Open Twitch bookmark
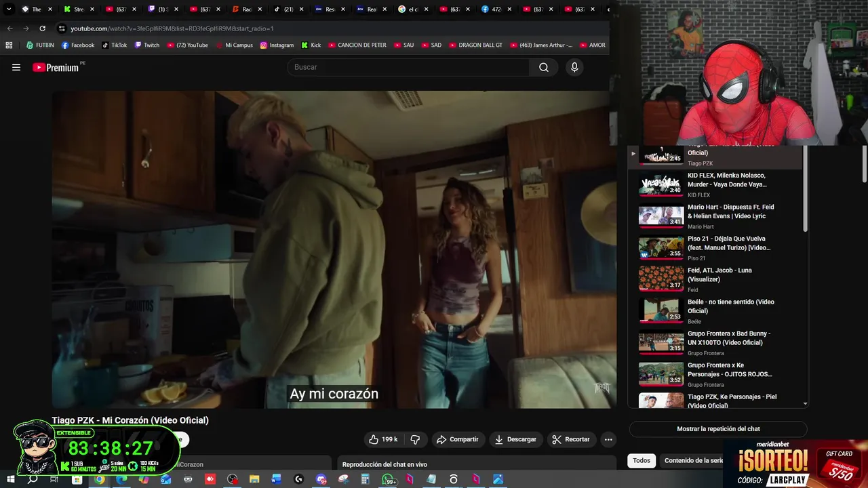 147,45
